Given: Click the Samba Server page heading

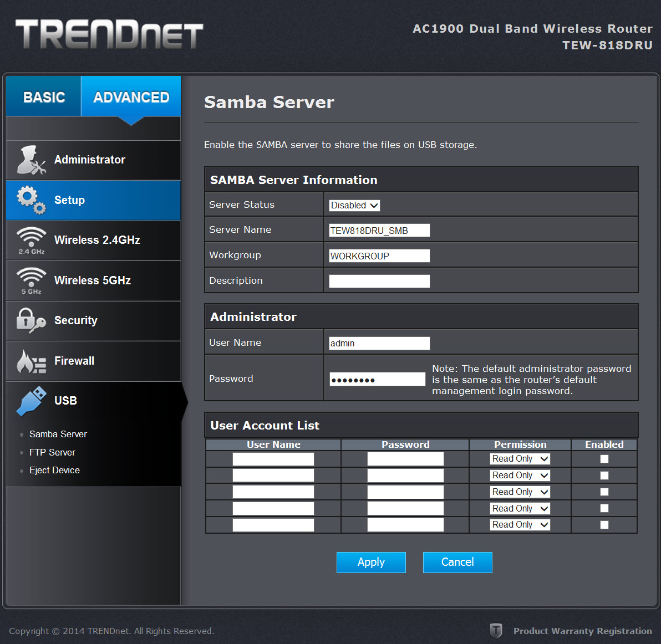Looking at the screenshot, I should click(x=269, y=103).
